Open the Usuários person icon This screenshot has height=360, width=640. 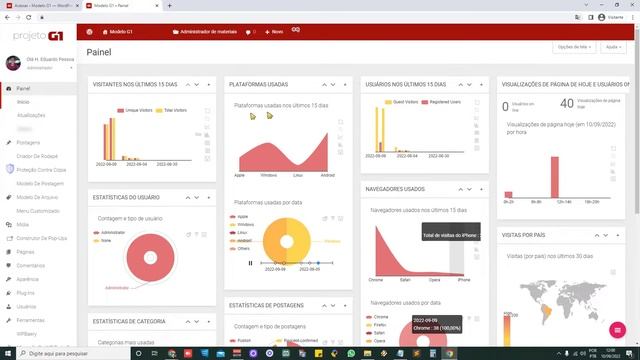click(9, 307)
